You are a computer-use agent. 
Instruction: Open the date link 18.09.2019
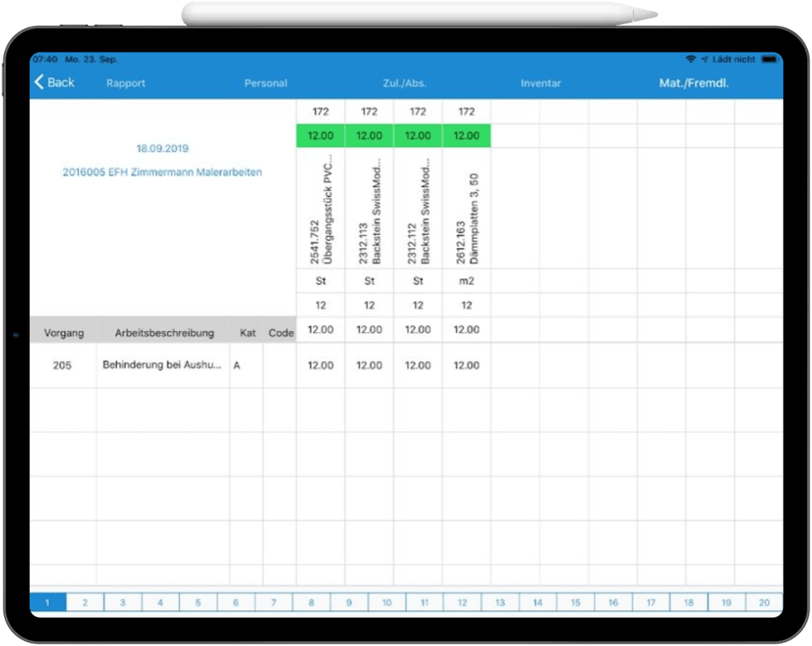[163, 149]
